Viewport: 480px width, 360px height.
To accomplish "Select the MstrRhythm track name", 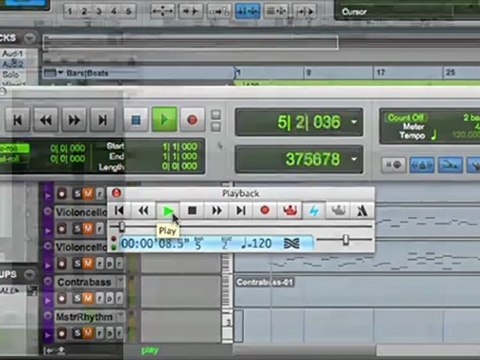I will tap(84, 317).
